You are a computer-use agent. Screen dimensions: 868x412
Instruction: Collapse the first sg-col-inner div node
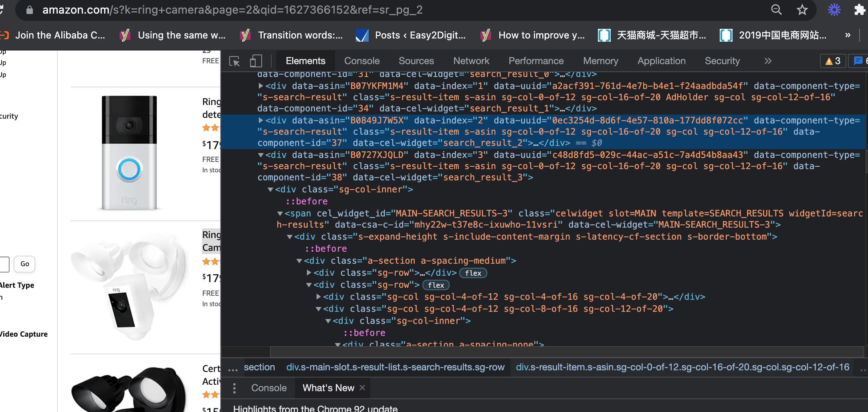(270, 190)
